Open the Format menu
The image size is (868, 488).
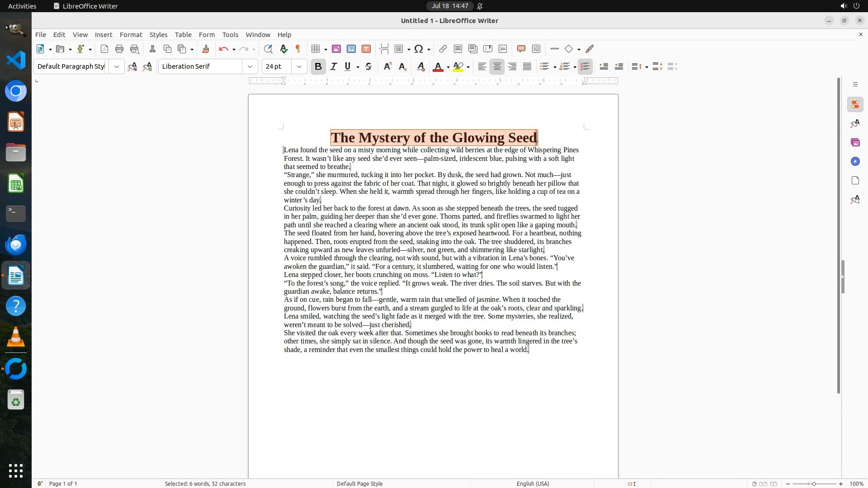pyautogui.click(x=131, y=34)
